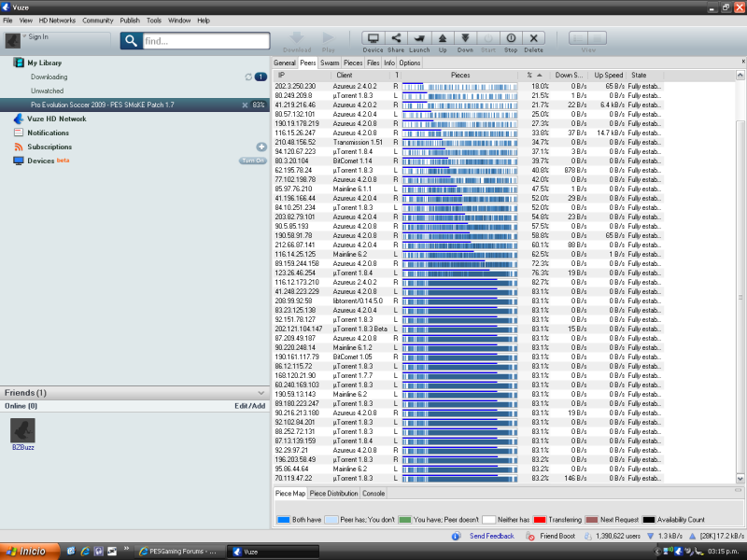Click the Stop toolbar icon
The width and height of the screenshot is (747, 560).
pyautogui.click(x=511, y=38)
